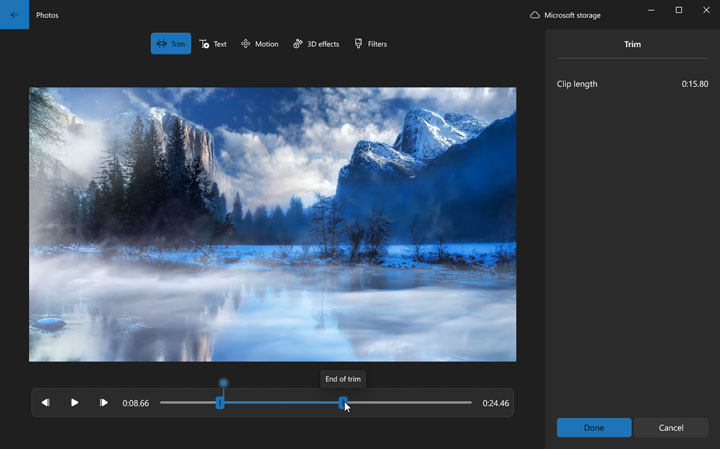Open the Motion tool
Image resolution: width=720 pixels, height=449 pixels.
[x=260, y=44]
